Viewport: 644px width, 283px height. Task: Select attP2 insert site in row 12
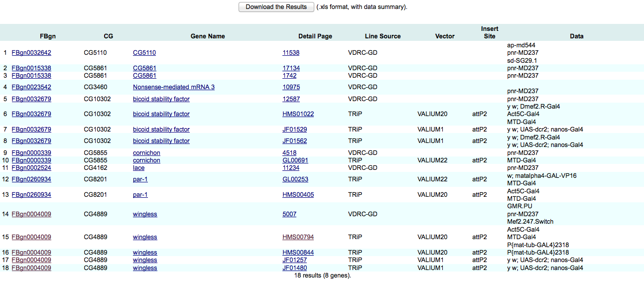click(480, 179)
